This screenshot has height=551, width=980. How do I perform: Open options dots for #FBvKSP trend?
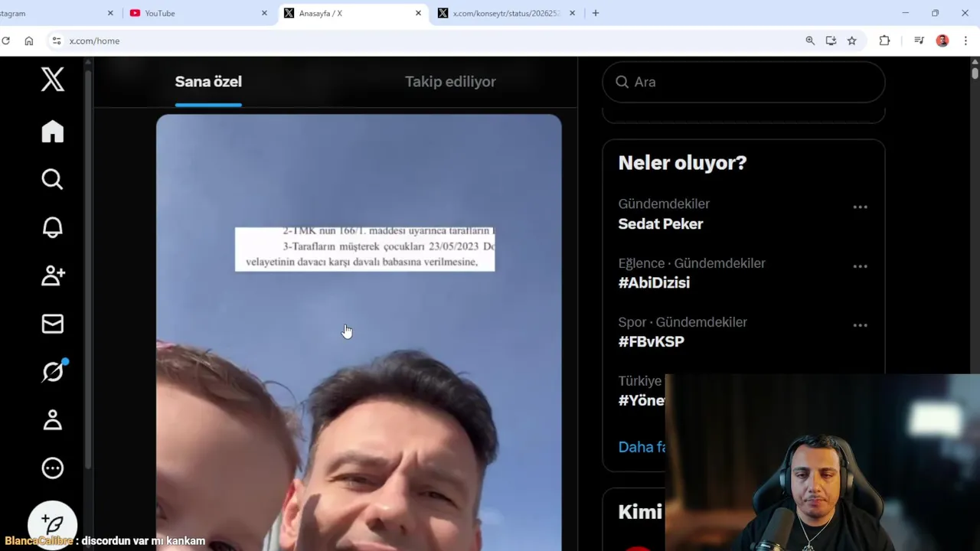coord(861,325)
